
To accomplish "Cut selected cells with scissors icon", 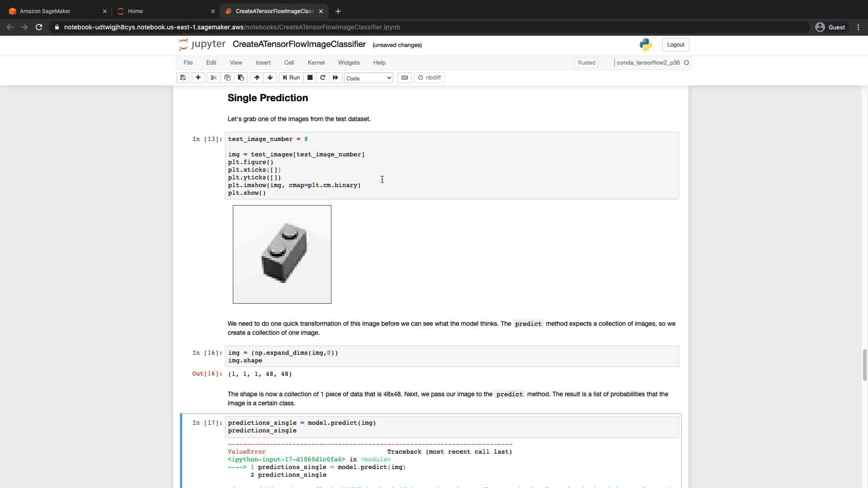I will pos(214,78).
